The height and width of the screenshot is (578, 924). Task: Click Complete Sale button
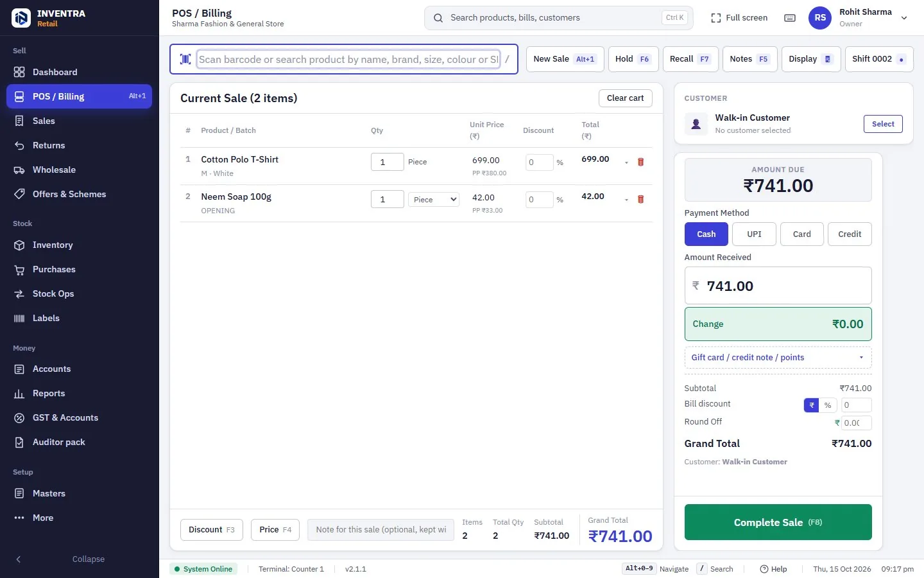click(x=778, y=522)
